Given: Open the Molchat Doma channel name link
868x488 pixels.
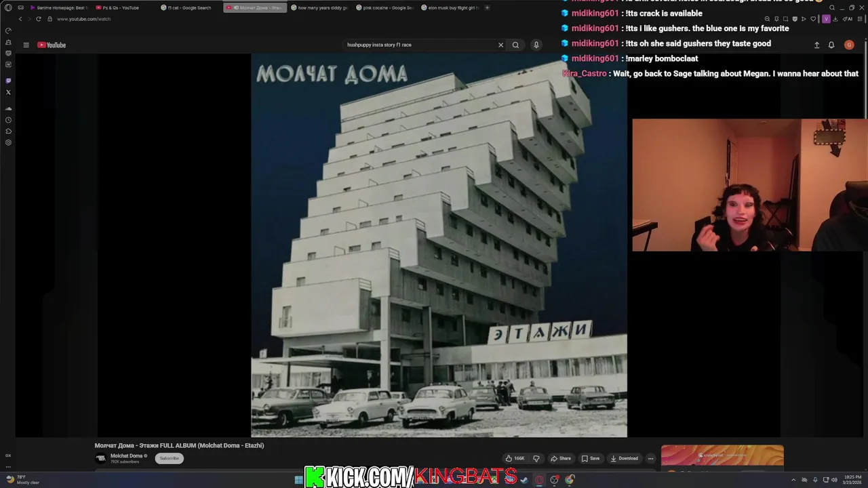Looking at the screenshot, I should [127, 456].
